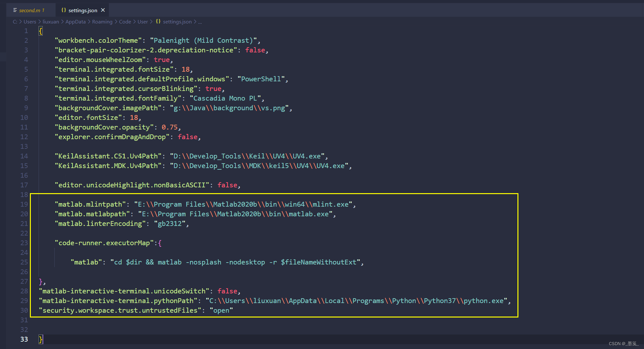Click the "terminal.integrated.cursorBlinking" key
This screenshot has width=644, height=349.
(126, 89)
